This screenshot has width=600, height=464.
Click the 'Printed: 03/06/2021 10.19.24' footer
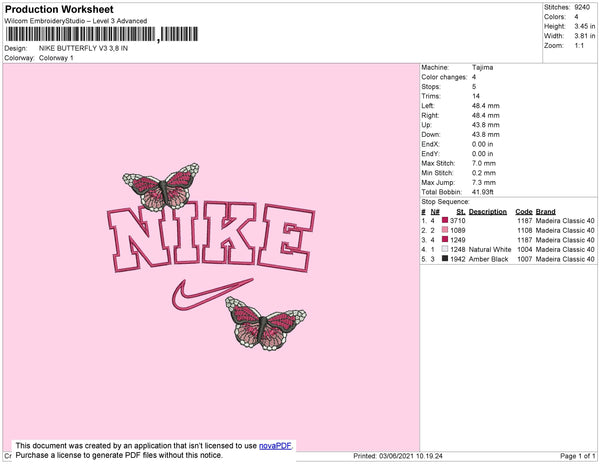(x=398, y=456)
